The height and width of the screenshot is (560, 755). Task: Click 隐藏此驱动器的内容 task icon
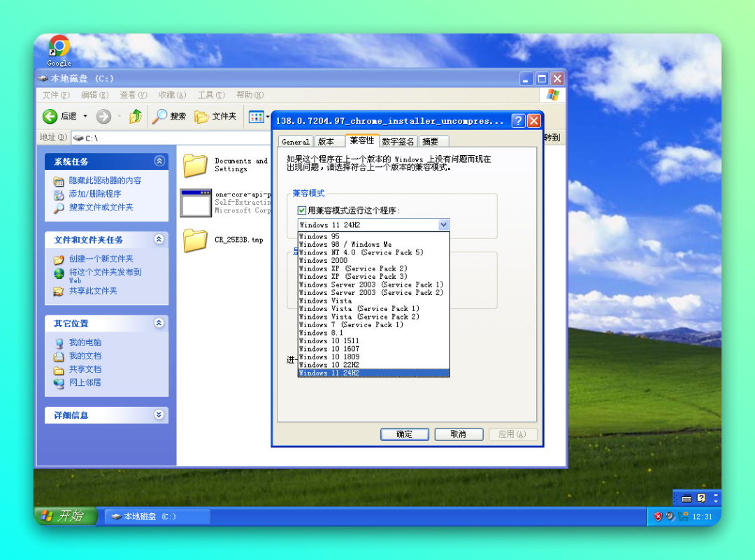coord(59,181)
